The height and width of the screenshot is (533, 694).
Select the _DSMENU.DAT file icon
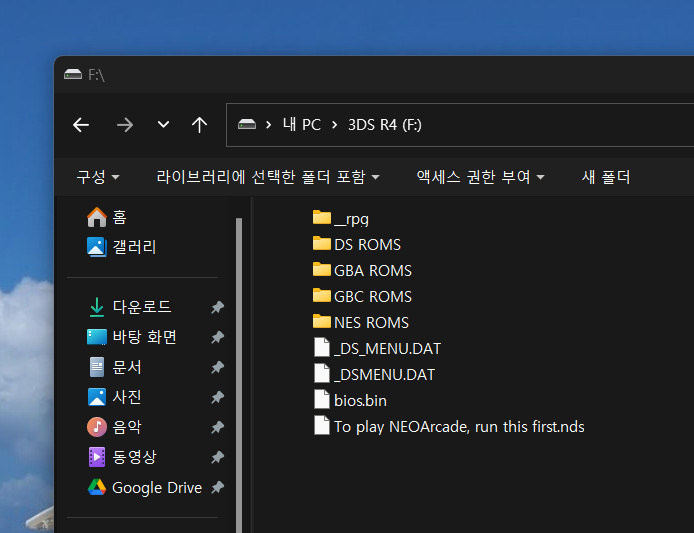322,373
